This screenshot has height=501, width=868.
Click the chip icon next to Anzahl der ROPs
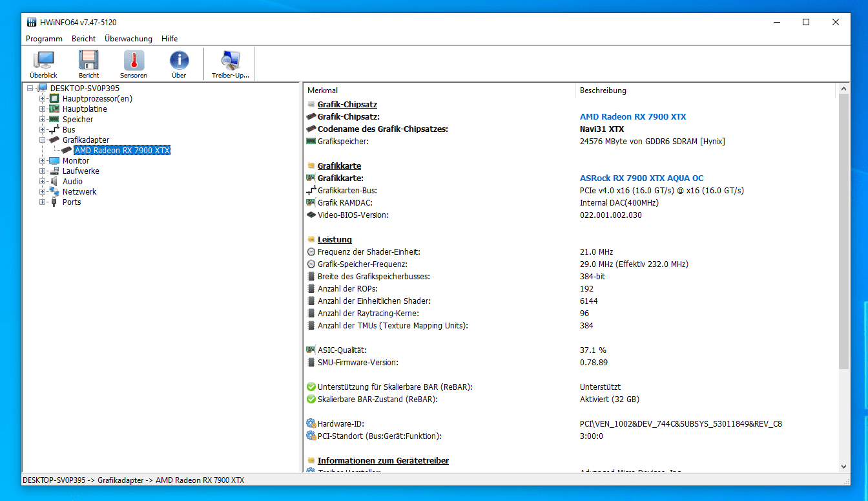click(311, 289)
